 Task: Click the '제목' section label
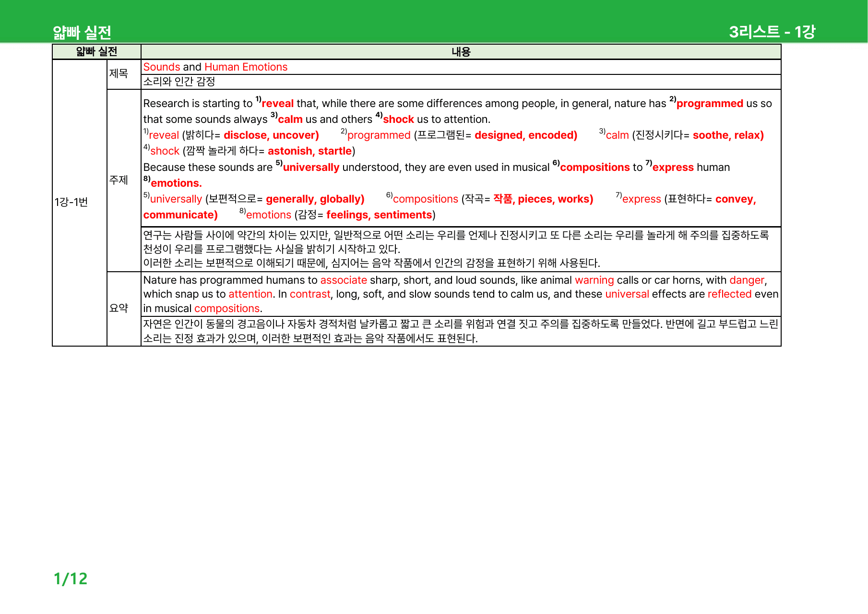119,73
